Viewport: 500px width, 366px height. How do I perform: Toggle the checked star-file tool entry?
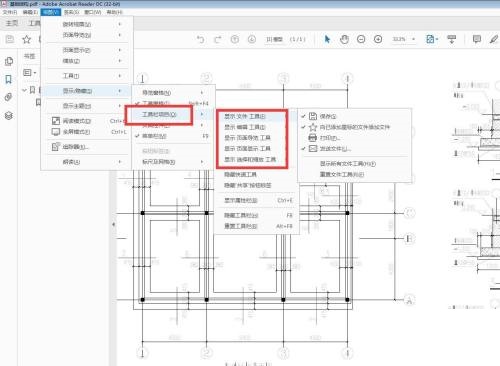click(354, 127)
